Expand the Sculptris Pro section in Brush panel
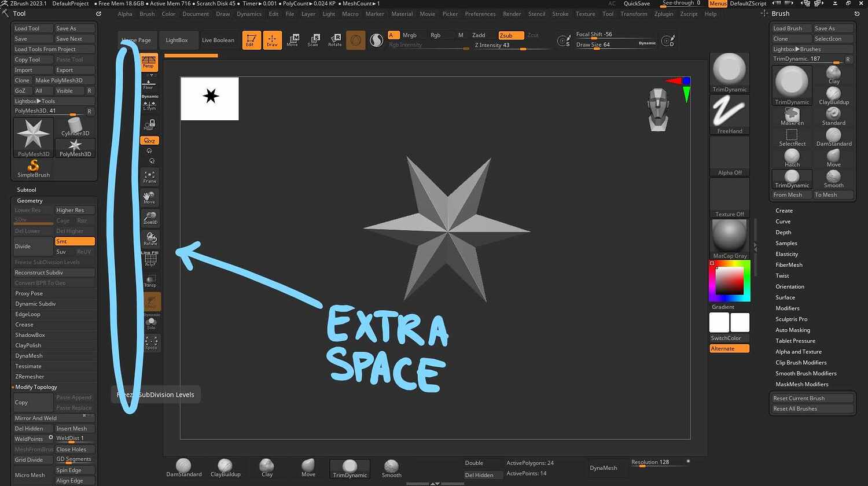Screen dimensions: 868x486 click(792, 319)
